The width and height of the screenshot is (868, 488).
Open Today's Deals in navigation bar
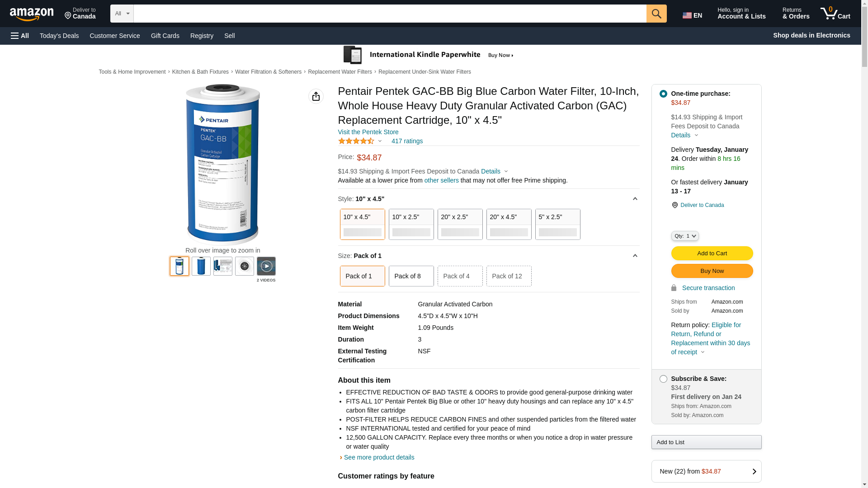[x=59, y=36]
